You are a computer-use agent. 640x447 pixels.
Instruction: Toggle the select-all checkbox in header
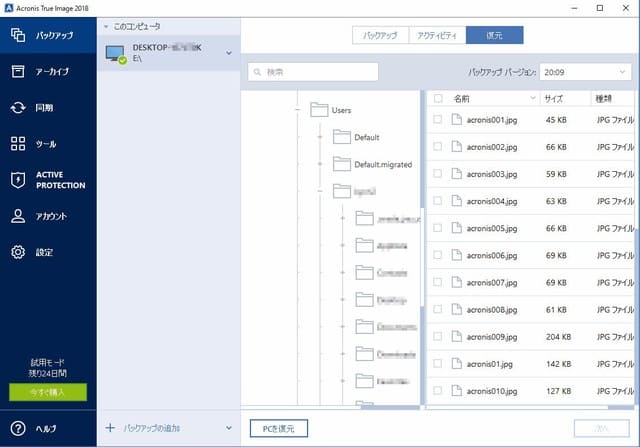pos(437,99)
